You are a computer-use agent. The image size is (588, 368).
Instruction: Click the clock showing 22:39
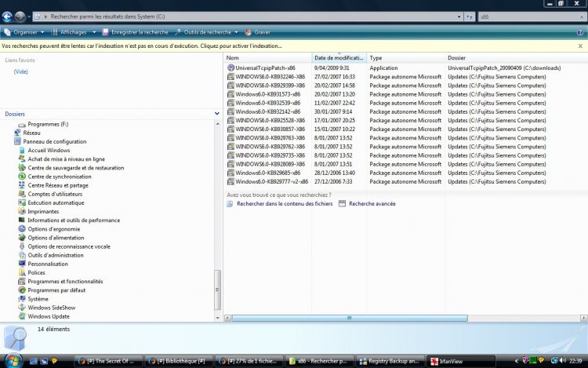[575, 361]
